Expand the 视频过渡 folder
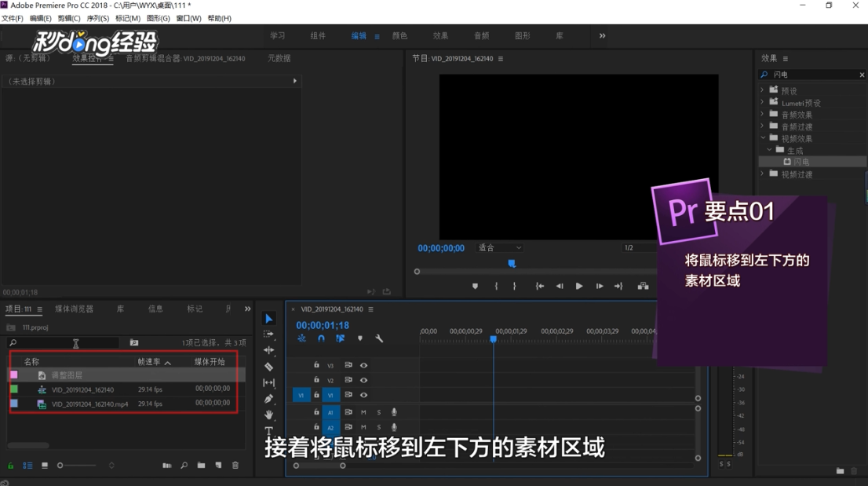The width and height of the screenshot is (868, 486). pos(762,174)
